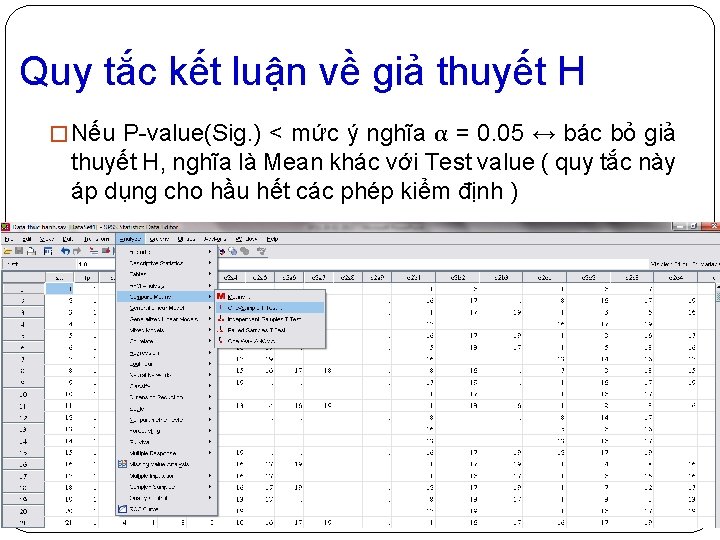Viewport: 720px width, 540px height.
Task: Open the Transform menu
Action: (96, 239)
